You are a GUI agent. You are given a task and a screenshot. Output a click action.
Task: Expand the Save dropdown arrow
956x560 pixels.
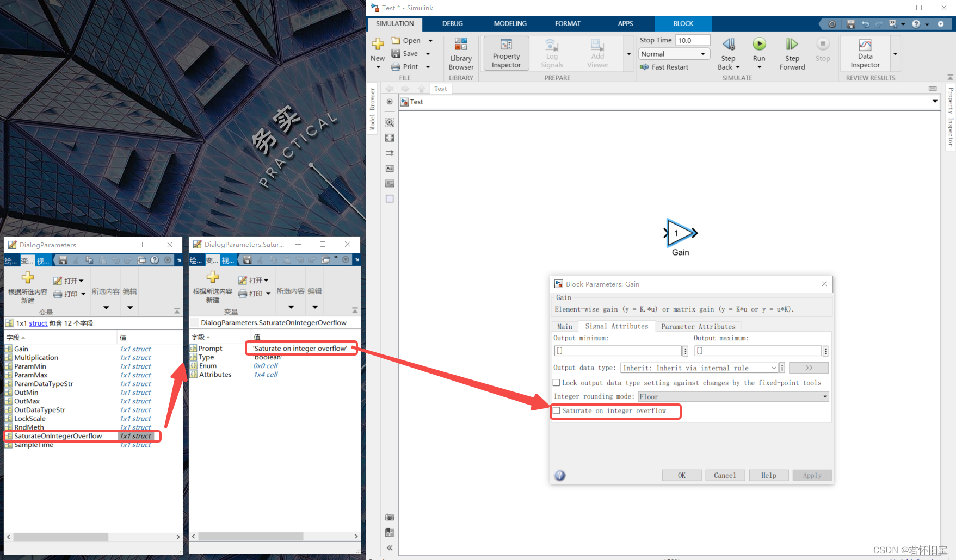[x=428, y=53]
